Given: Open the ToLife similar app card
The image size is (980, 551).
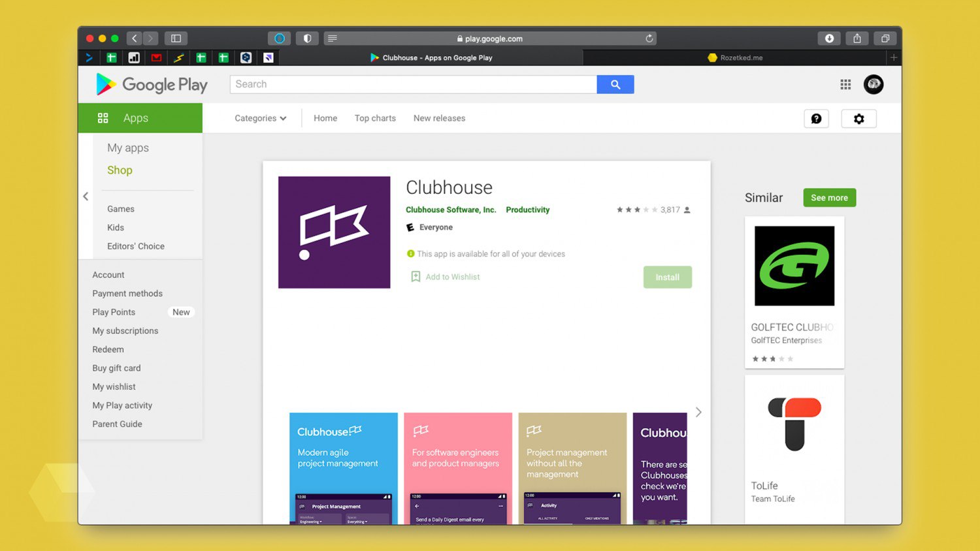Looking at the screenshot, I should [794, 449].
